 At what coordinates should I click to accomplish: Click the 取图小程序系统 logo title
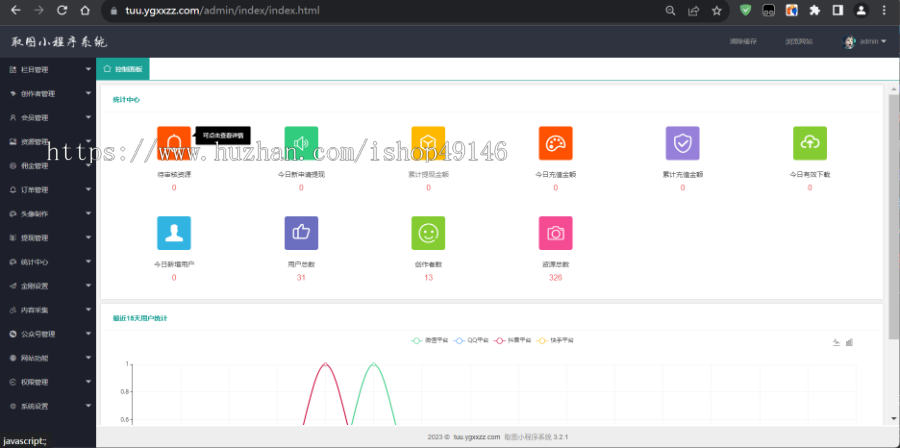pyautogui.click(x=59, y=42)
